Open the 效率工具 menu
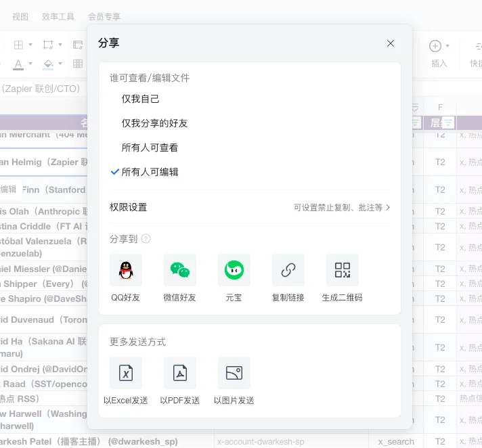Viewport: 482px width, 448px height. pyautogui.click(x=58, y=17)
